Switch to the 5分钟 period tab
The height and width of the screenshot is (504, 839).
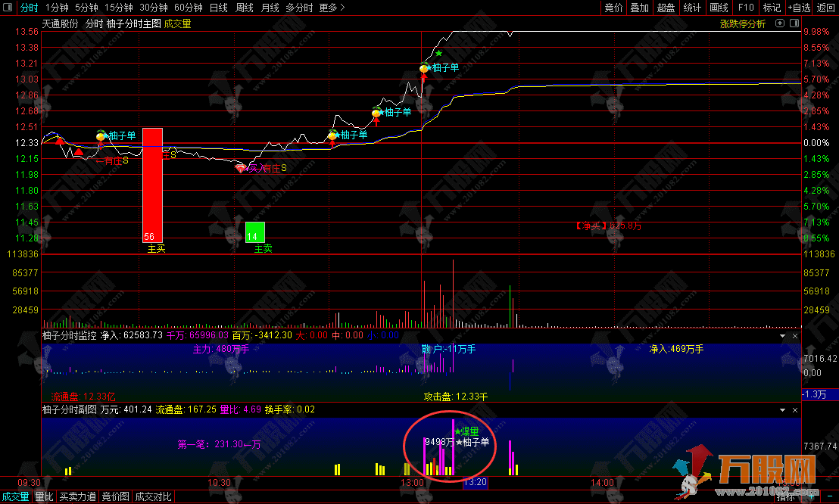pyautogui.click(x=87, y=8)
